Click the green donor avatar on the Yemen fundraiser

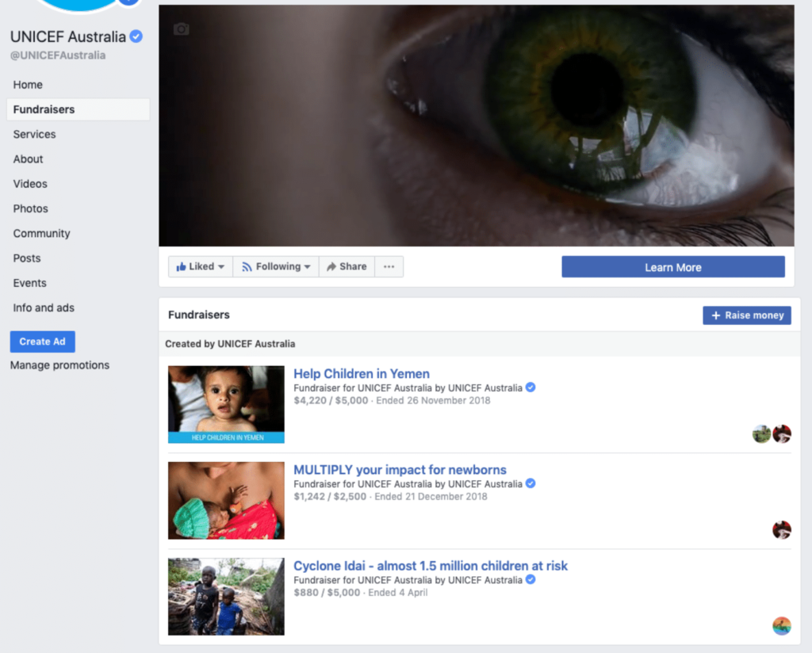[761, 433]
